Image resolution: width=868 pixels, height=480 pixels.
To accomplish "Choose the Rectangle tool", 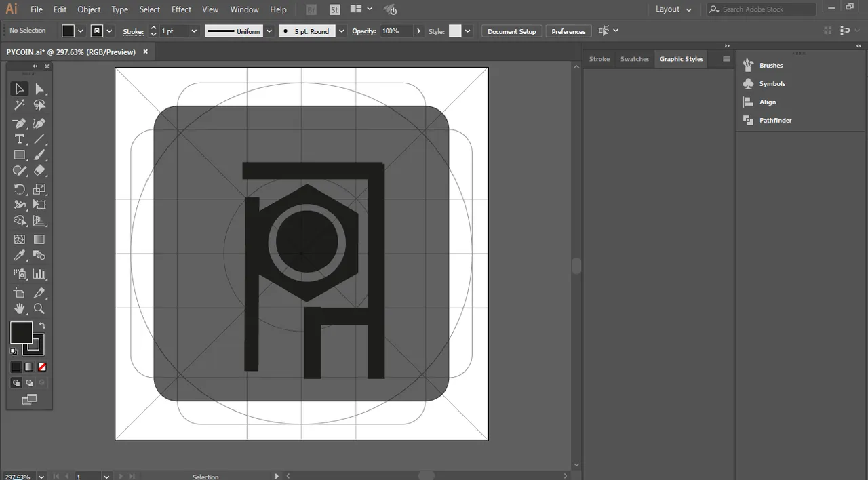I will (x=20, y=155).
